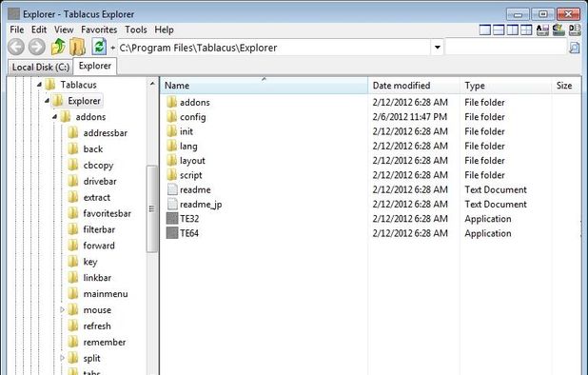Select favoritesbar folder in tree
This screenshot has height=375, width=588.
tap(107, 214)
